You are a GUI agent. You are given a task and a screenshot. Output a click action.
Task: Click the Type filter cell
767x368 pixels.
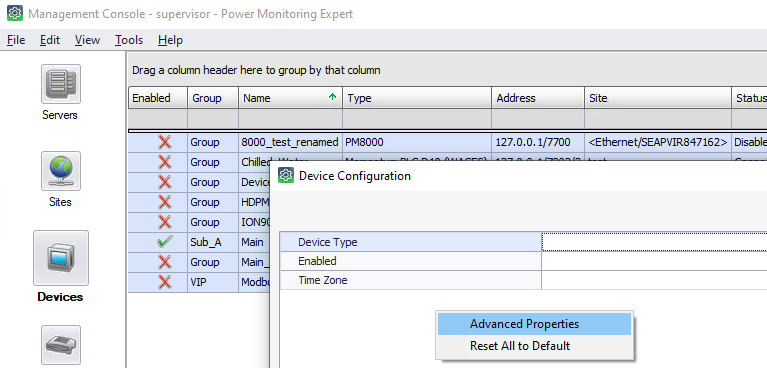(x=417, y=119)
